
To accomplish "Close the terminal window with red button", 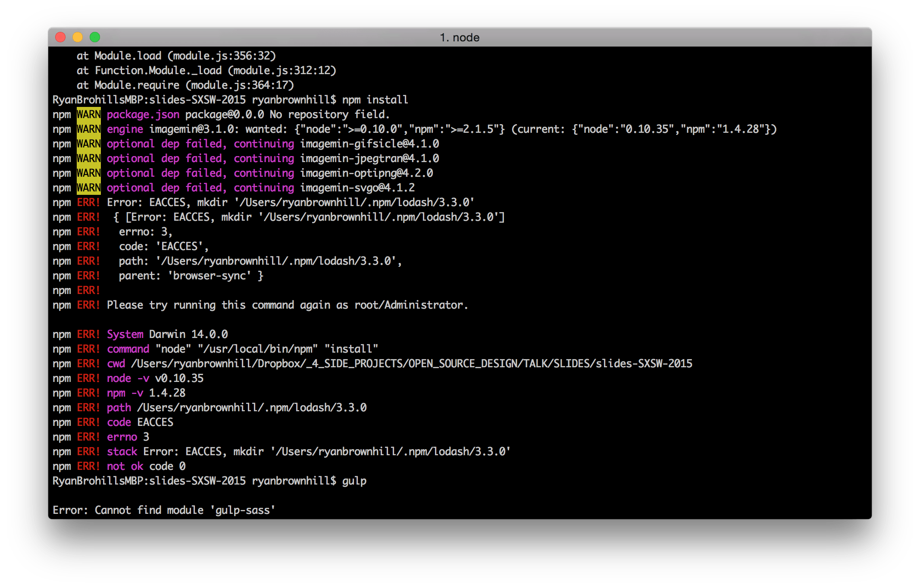I will pos(60,38).
